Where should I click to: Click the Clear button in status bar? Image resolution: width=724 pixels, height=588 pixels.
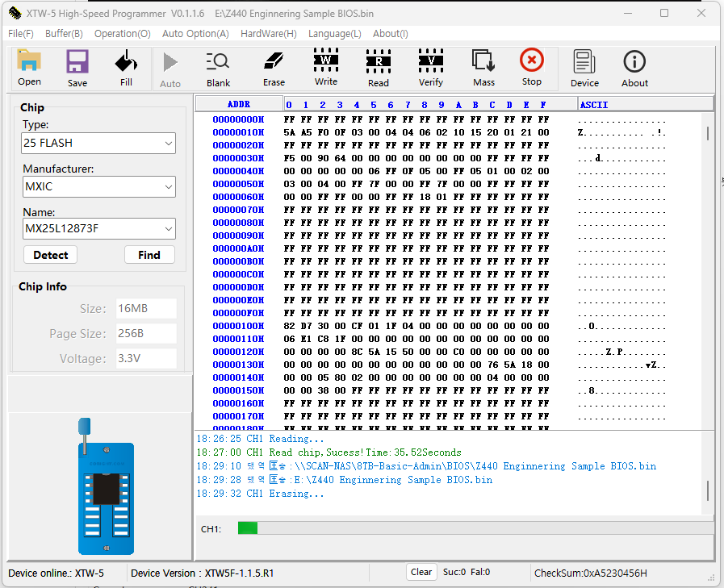point(421,573)
